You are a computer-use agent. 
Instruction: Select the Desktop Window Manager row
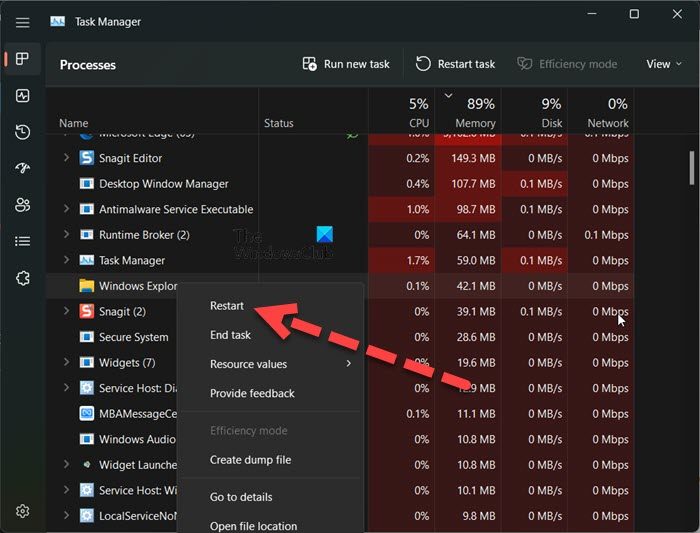click(340, 183)
